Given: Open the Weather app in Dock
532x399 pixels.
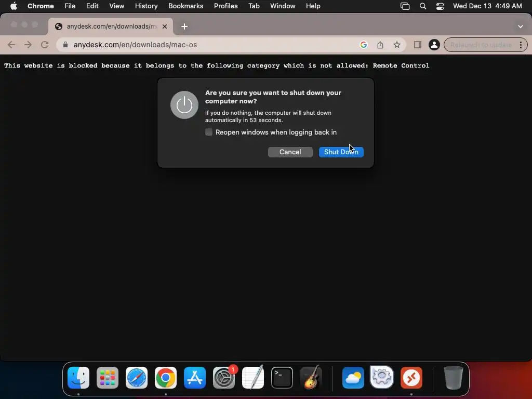Looking at the screenshot, I should pos(353,378).
